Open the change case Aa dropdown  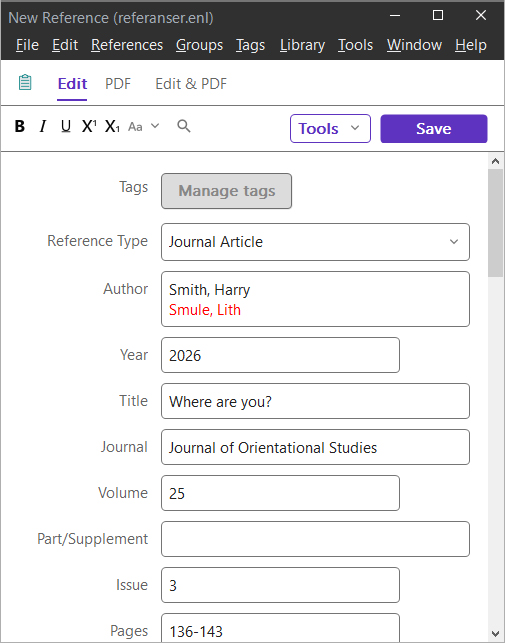(x=144, y=126)
